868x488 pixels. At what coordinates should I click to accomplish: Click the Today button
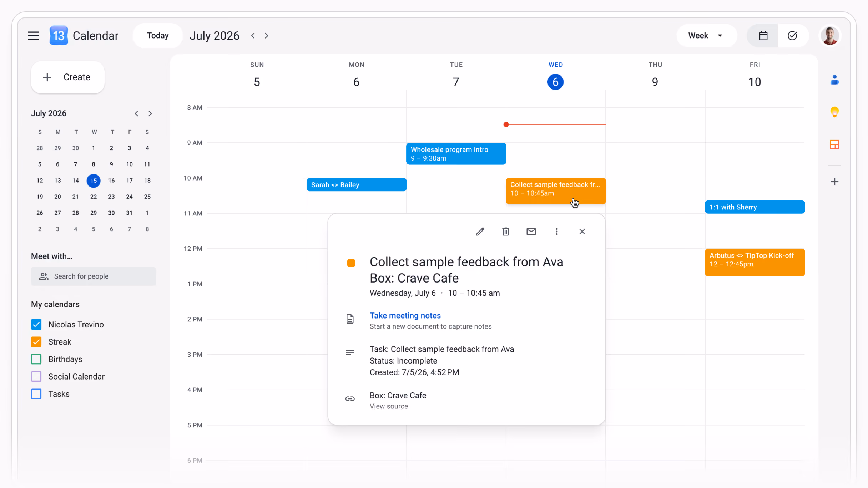tap(158, 36)
